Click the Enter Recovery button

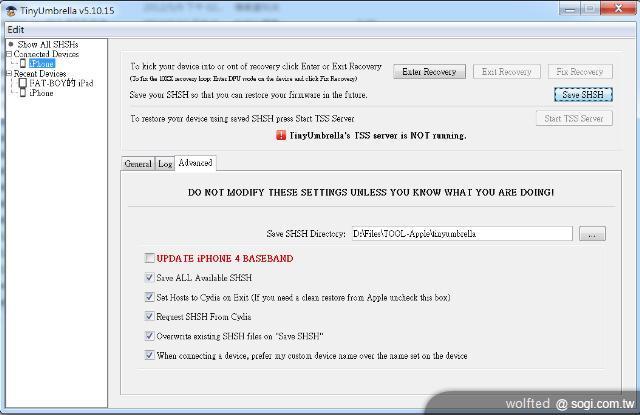tap(429, 72)
